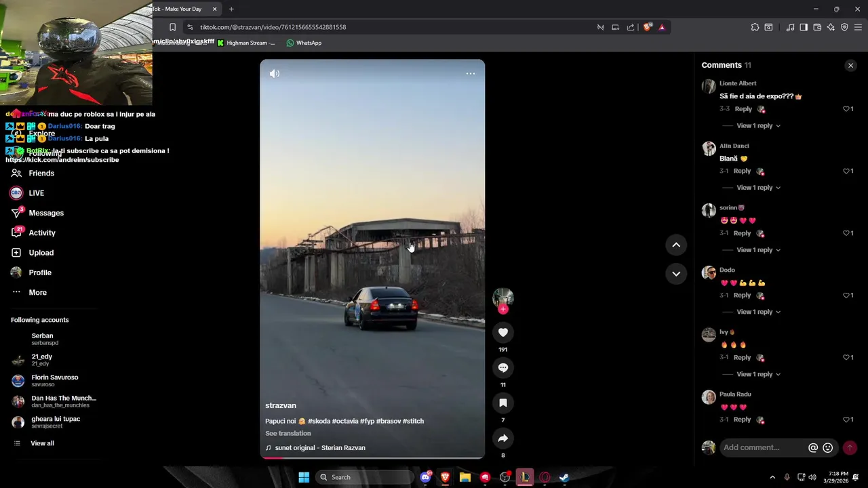Focus the Add comment field
This screenshot has height=488, width=868.
click(x=764, y=447)
